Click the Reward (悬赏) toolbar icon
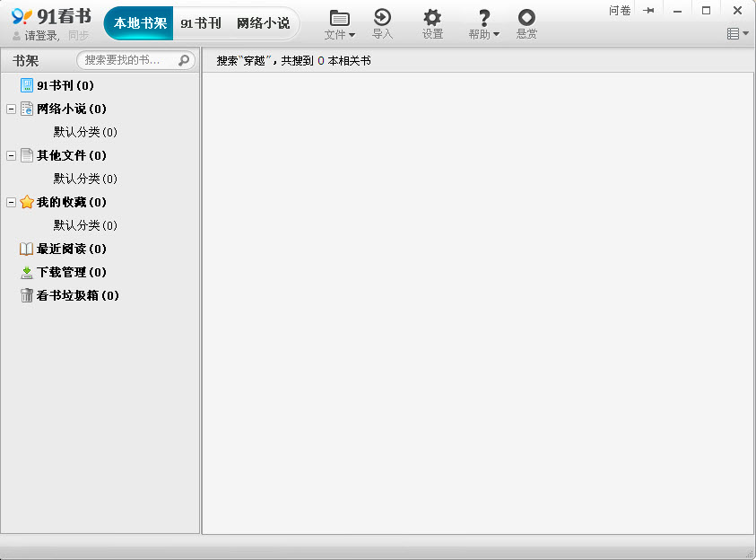The image size is (756, 560). point(526,23)
